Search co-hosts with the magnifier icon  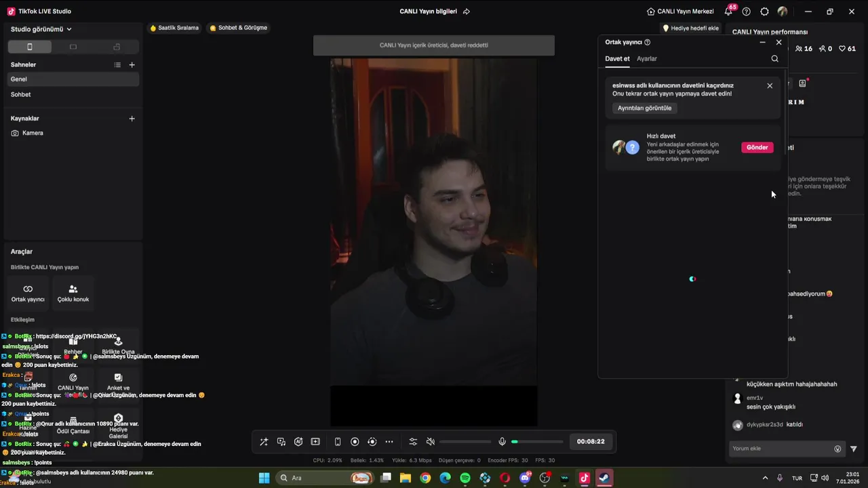(774, 59)
